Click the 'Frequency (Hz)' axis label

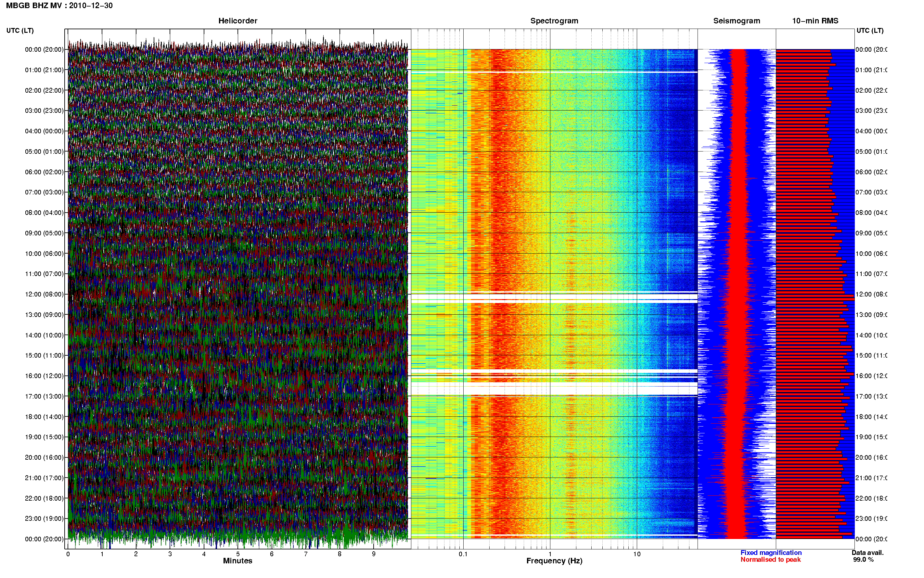[x=554, y=561]
